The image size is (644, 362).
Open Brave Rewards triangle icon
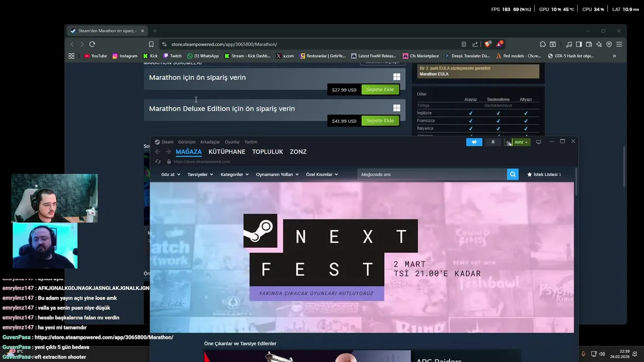click(x=499, y=44)
